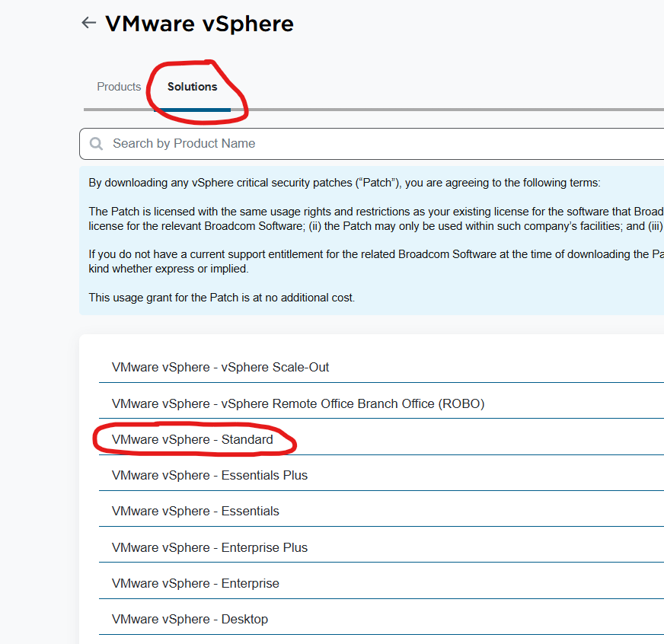Open VMware vSphere - Essentials Plus
This screenshot has width=664, height=644.
click(209, 475)
